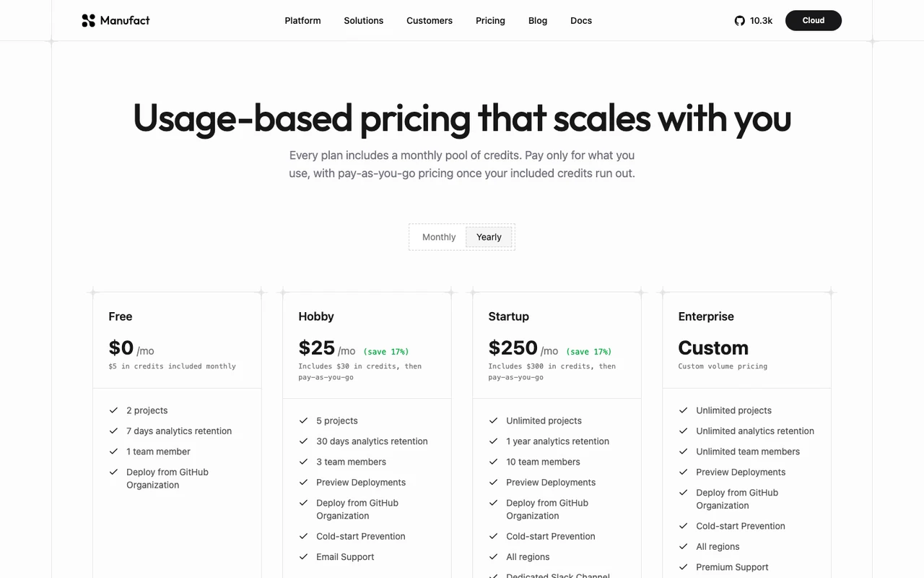Open Docs in the top navigation
Screen dimensions: 924x578
[581, 20]
